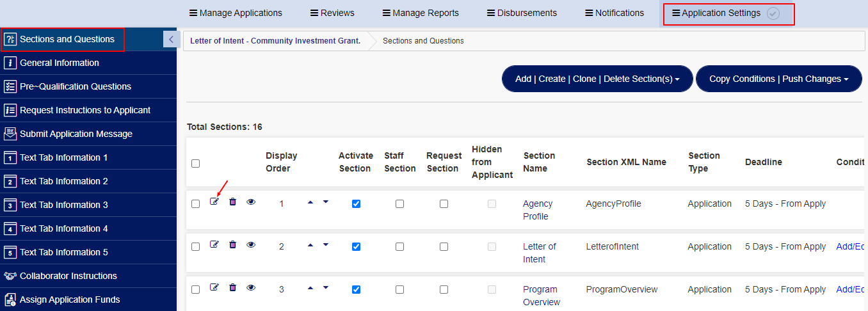Enable Staff Section for Letter of Intent
Viewport: 868px width, 311px height.
(399, 247)
